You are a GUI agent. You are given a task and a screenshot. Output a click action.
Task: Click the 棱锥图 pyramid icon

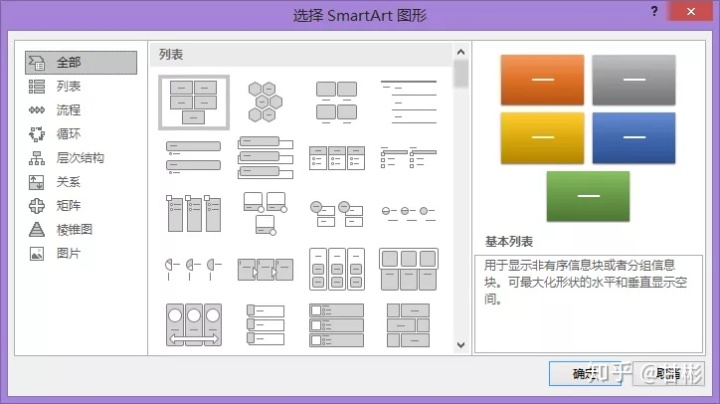[37, 230]
